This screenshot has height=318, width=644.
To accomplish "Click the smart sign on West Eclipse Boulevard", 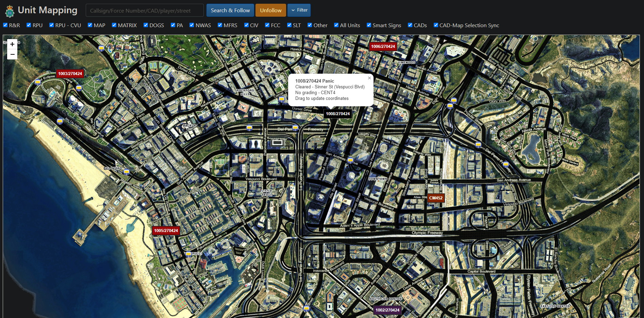I will coord(38,82).
